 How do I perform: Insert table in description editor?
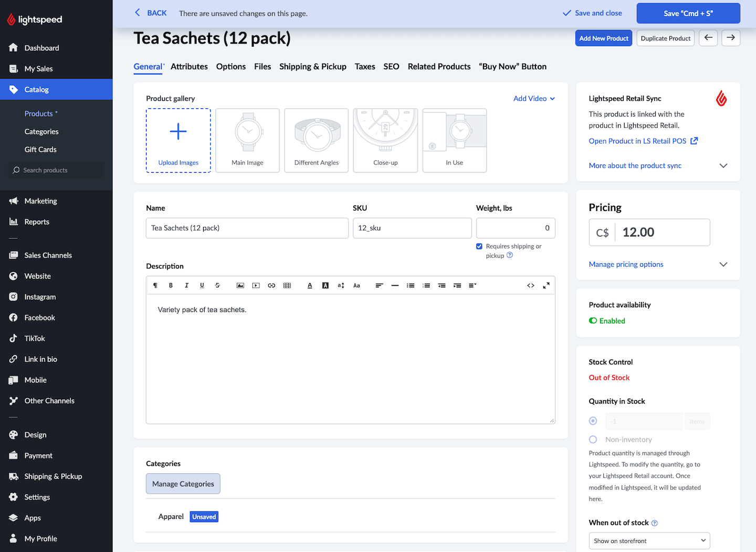click(287, 286)
